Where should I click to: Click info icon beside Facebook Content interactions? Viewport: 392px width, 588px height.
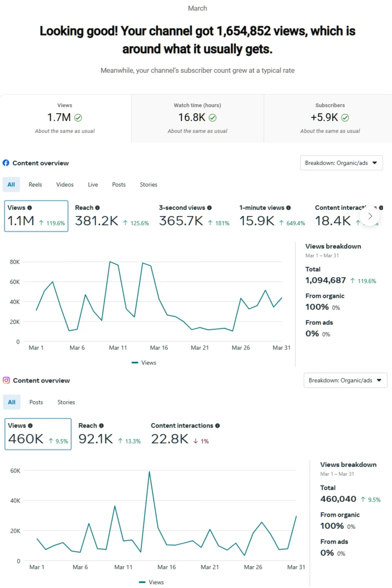click(381, 208)
